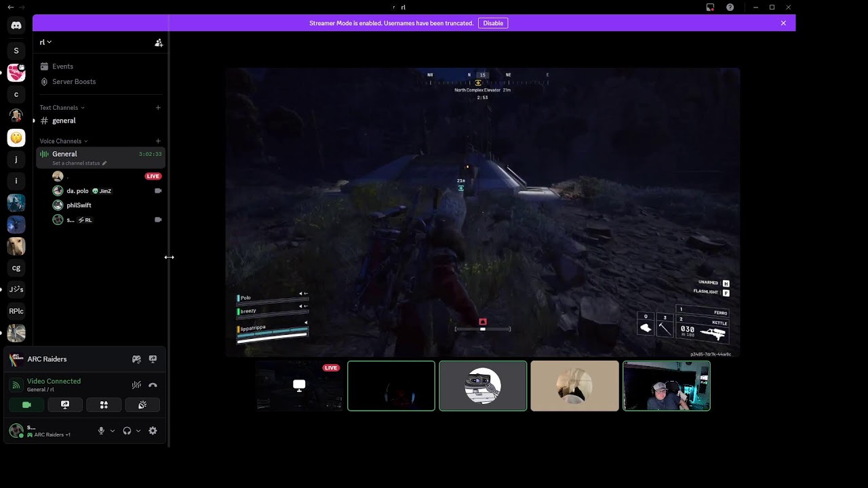Collapse the Voice Channels category
This screenshot has height=488, width=868.
[x=64, y=141]
